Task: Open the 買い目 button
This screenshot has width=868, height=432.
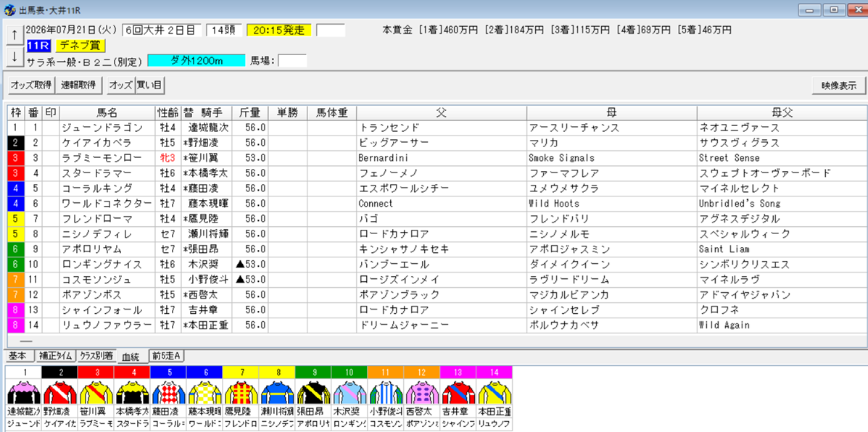Action: point(149,86)
